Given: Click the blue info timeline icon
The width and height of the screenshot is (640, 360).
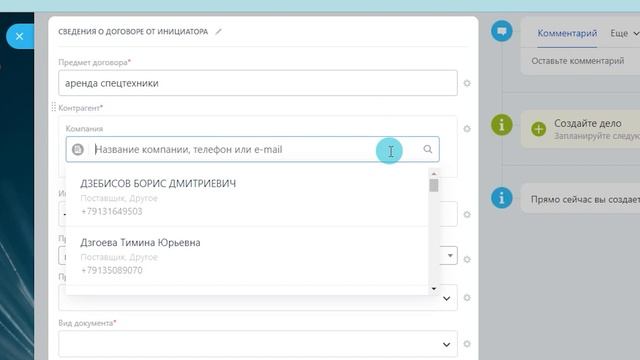Looking at the screenshot, I should [x=502, y=198].
